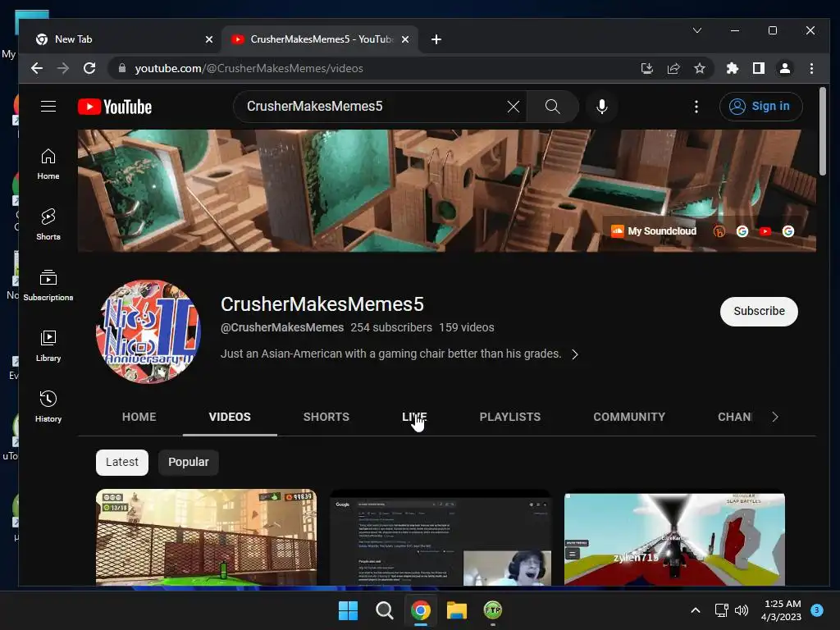Click the magnifier search button
Screen dimensions: 840x630
553,107
